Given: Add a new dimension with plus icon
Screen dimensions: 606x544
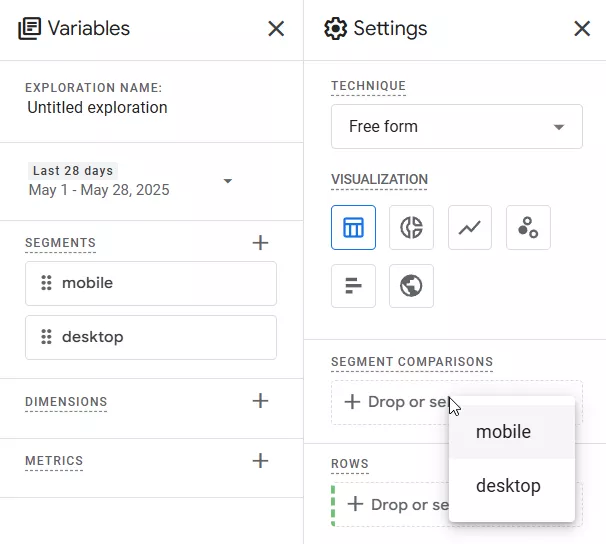Looking at the screenshot, I should click(x=260, y=401).
